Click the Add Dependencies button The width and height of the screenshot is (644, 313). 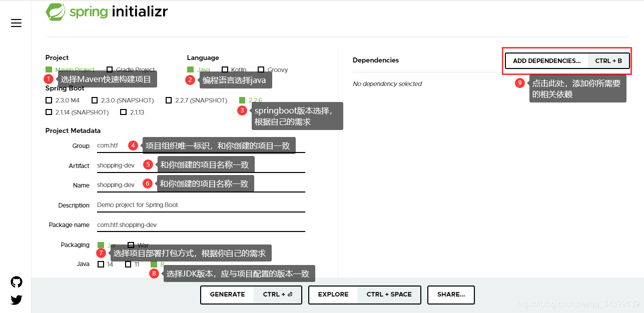click(x=567, y=61)
